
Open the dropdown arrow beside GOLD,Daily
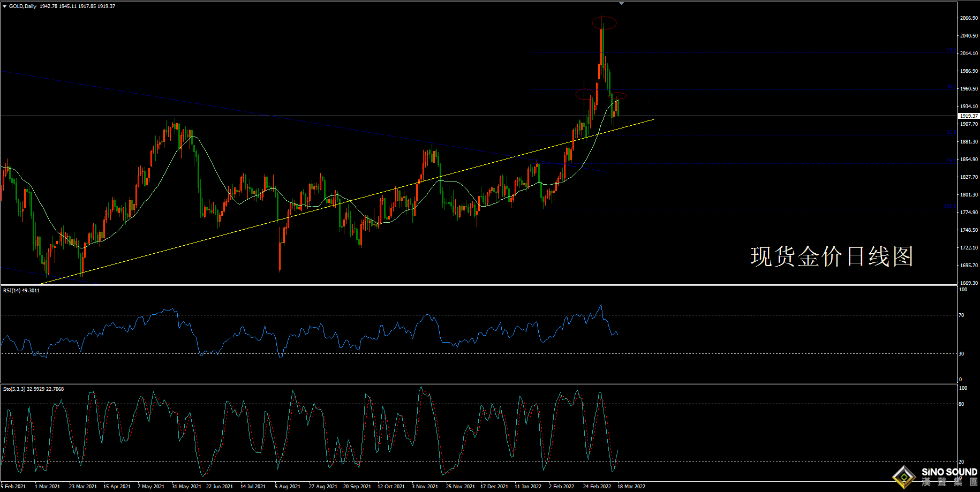5,6
